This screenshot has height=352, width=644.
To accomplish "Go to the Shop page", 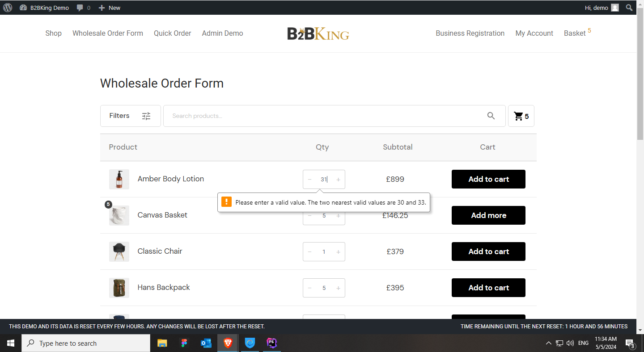I will (x=54, y=34).
